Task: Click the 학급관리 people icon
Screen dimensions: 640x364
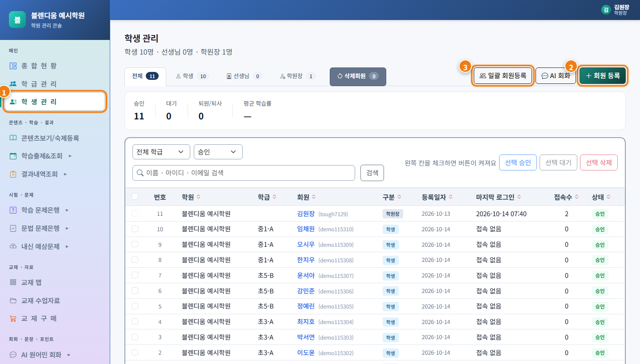Action: click(13, 84)
